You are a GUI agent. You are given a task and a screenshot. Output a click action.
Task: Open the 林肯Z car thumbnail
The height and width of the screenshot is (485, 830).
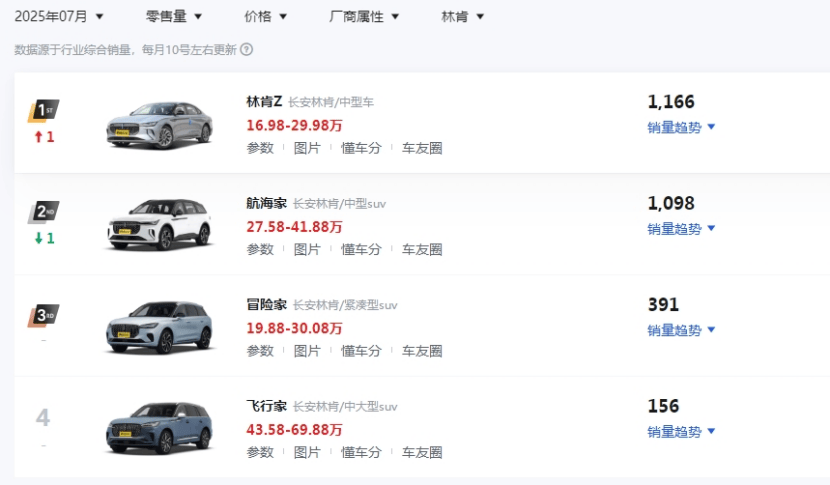tap(159, 124)
